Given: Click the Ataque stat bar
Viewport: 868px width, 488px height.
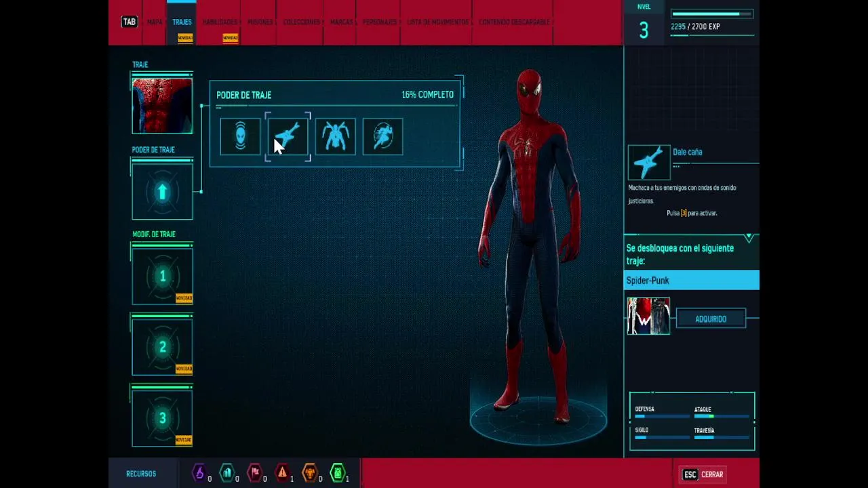Looking at the screenshot, I should pyautogui.click(x=722, y=416).
